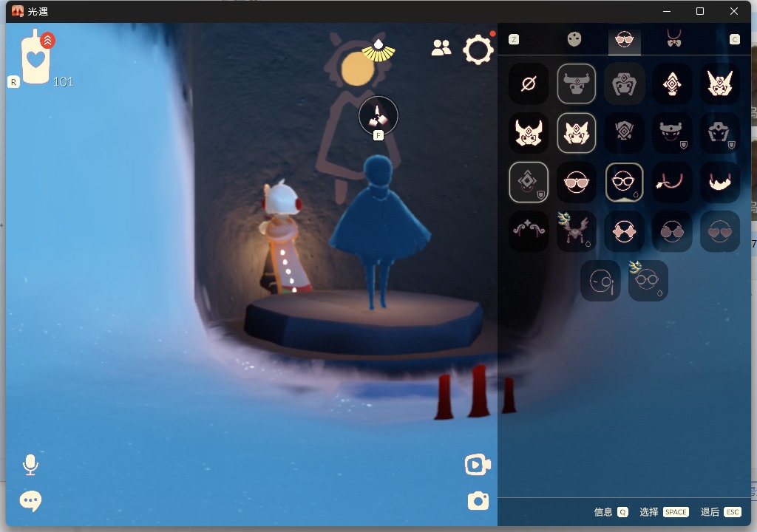Open the sunglasses face accessory tab

624,39
